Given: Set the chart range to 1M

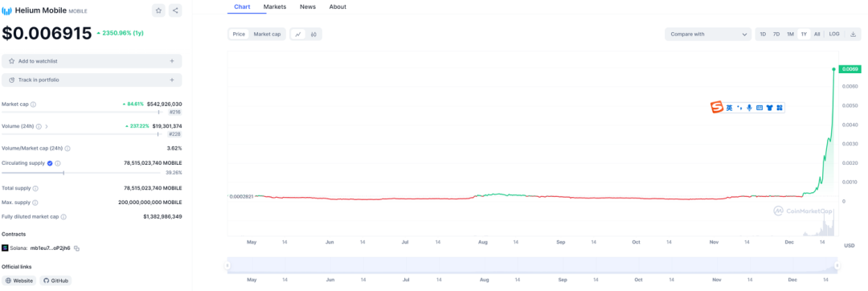Looking at the screenshot, I should [x=790, y=35].
